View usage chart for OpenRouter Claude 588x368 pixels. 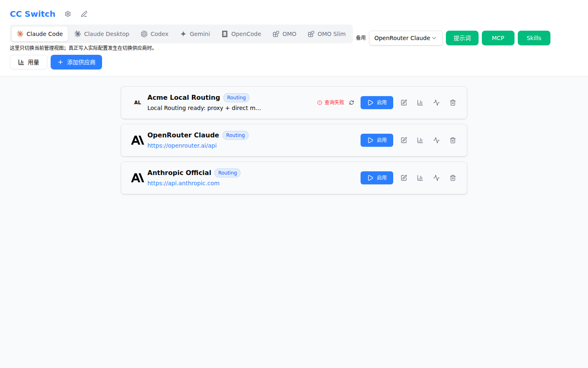point(420,140)
